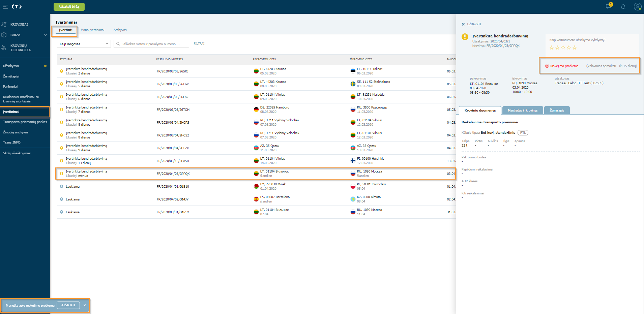Click Spanish flag for Barselona

click(x=256, y=199)
